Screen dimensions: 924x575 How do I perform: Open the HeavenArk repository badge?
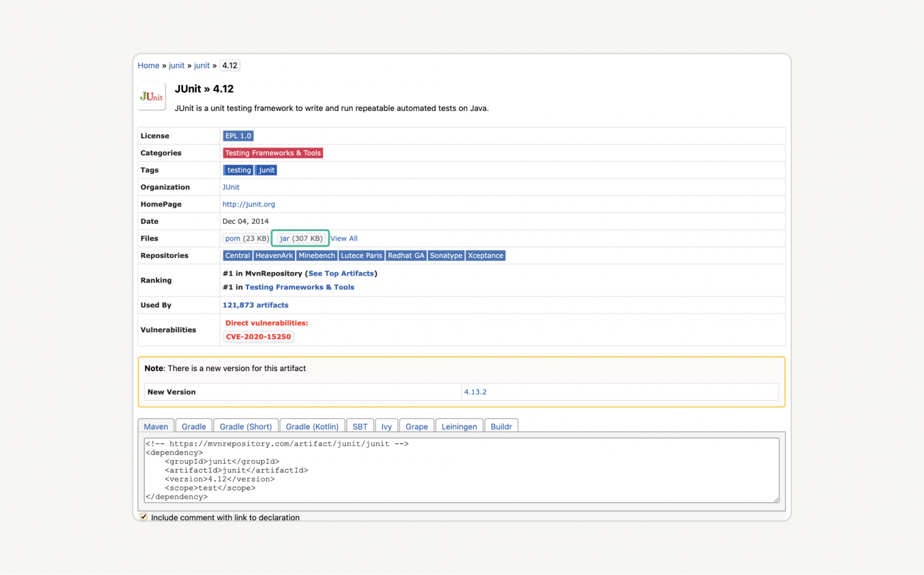[x=274, y=255]
